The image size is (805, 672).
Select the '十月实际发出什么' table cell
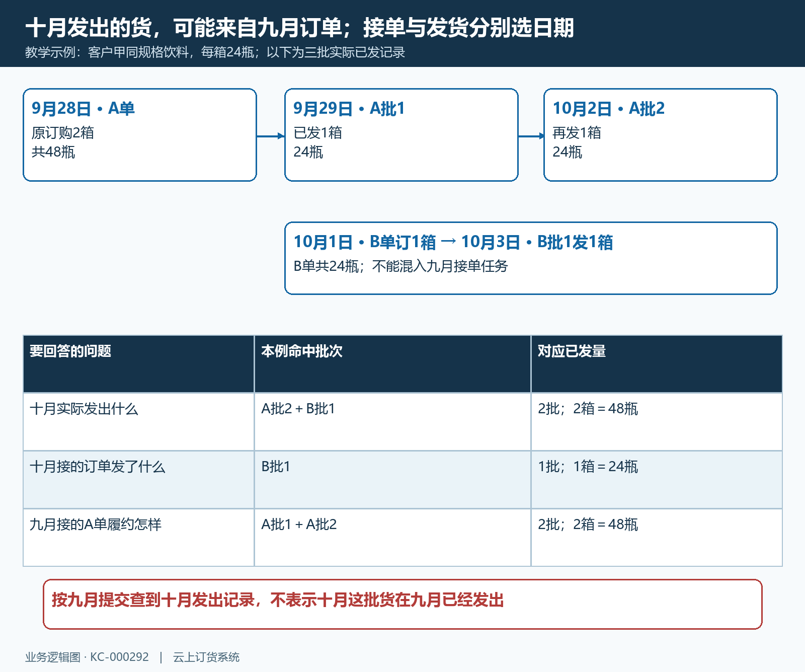[138, 422]
